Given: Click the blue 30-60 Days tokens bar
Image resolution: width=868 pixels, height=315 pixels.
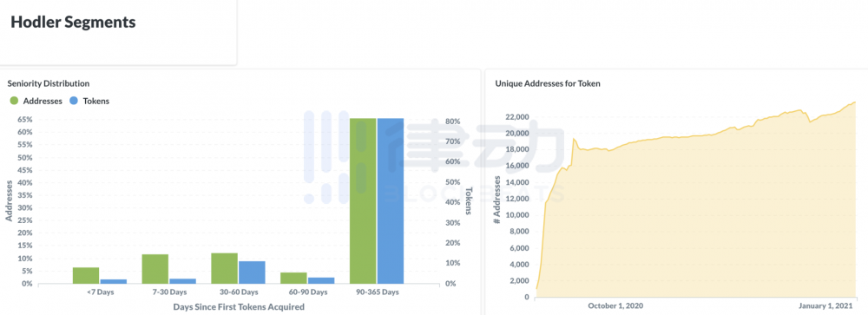Looking at the screenshot, I should click(x=252, y=272).
